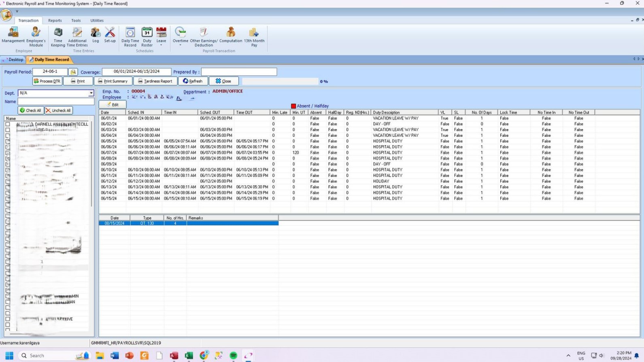Open Additional Time Entries
This screenshot has height=362, width=644.
pyautogui.click(x=77, y=37)
